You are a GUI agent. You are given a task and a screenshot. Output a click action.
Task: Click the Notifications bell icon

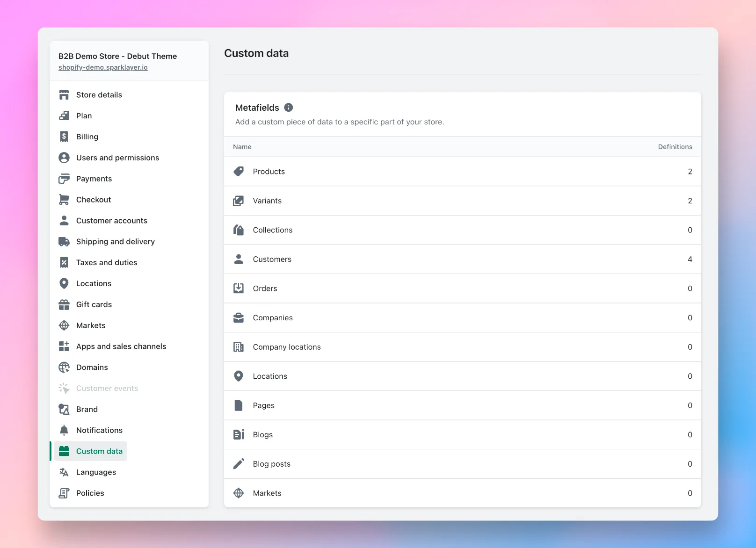coord(64,430)
